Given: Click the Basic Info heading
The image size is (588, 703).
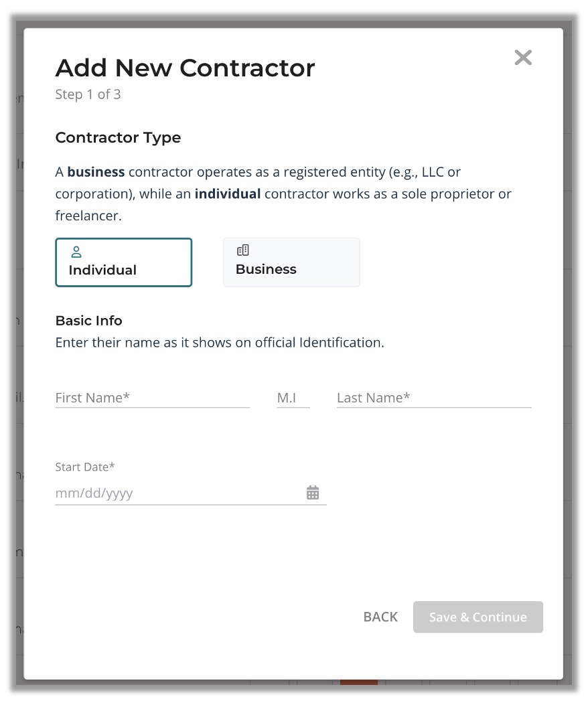Looking at the screenshot, I should tap(89, 321).
